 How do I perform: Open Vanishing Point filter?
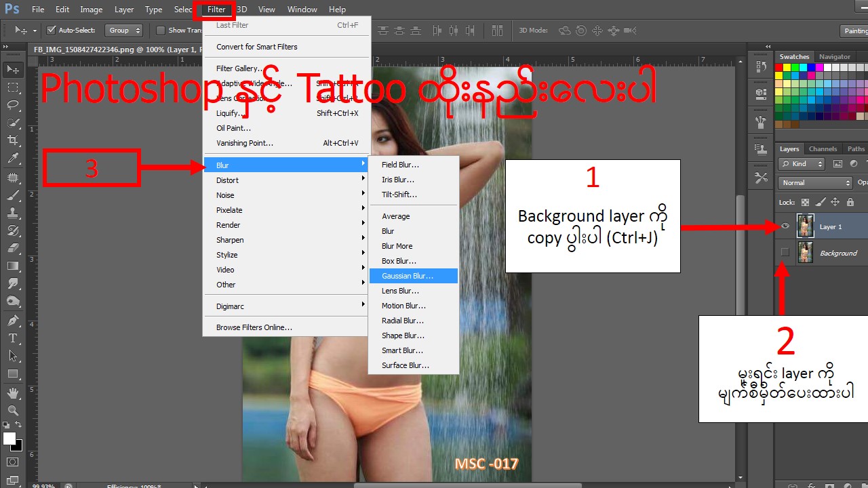pos(288,143)
